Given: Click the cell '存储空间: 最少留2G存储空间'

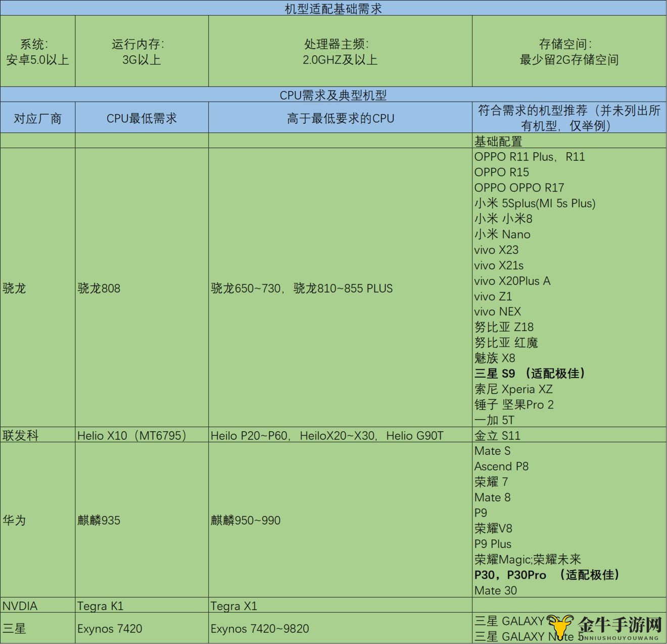Looking at the screenshot, I should 569,51.
